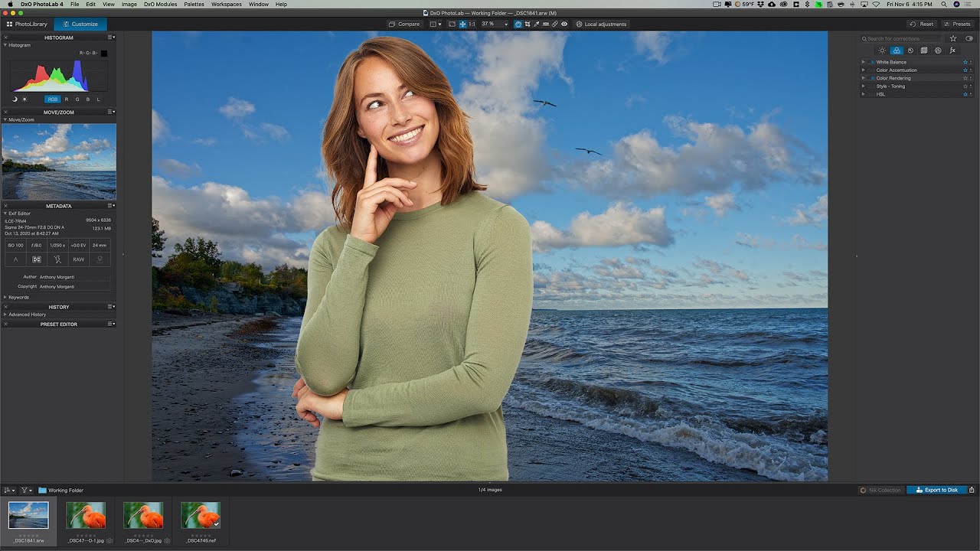Expand the Keywords section
This screenshot has width=980, height=551.
tap(5, 297)
